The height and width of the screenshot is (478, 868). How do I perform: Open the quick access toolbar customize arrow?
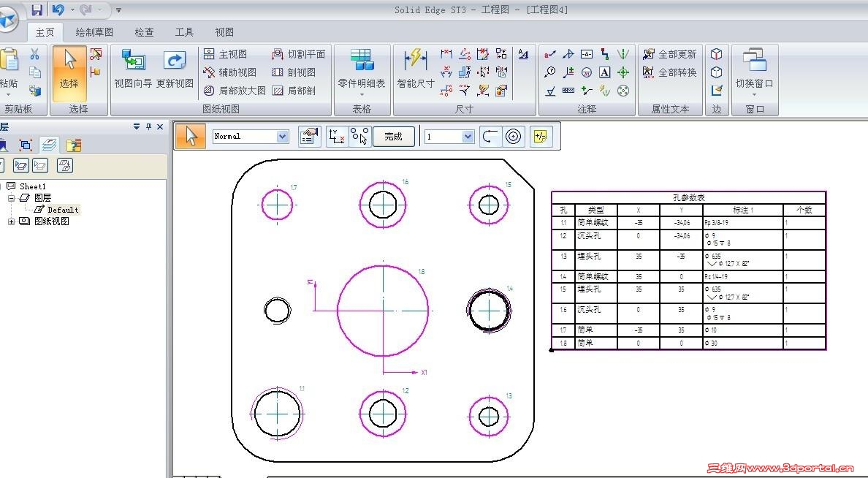(118, 10)
